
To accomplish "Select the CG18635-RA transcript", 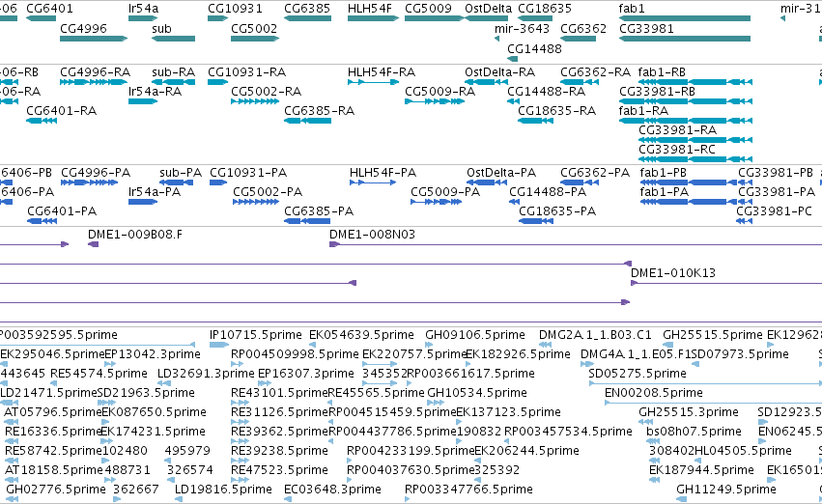I will pos(535,121).
